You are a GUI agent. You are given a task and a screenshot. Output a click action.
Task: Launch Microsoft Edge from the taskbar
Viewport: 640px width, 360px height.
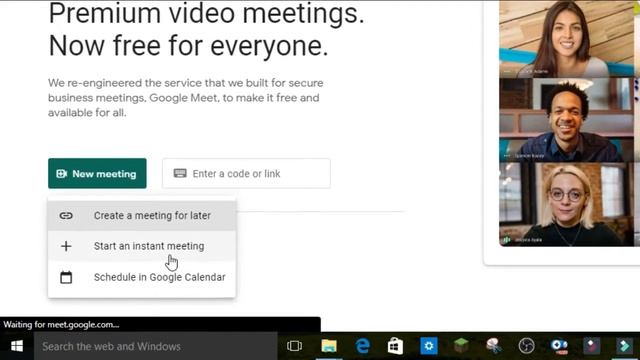pos(362,346)
